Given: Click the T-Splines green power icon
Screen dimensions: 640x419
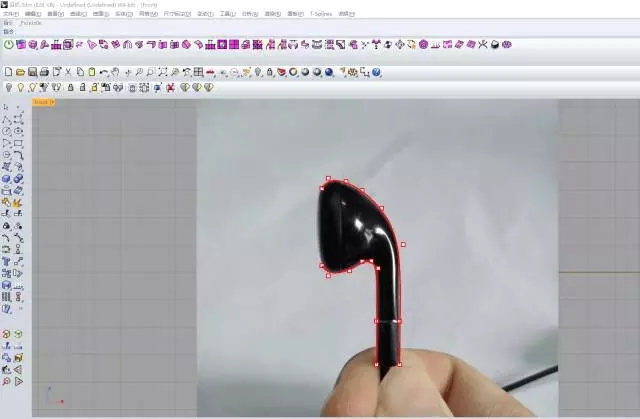Looking at the screenshot, I should (x=9, y=44).
